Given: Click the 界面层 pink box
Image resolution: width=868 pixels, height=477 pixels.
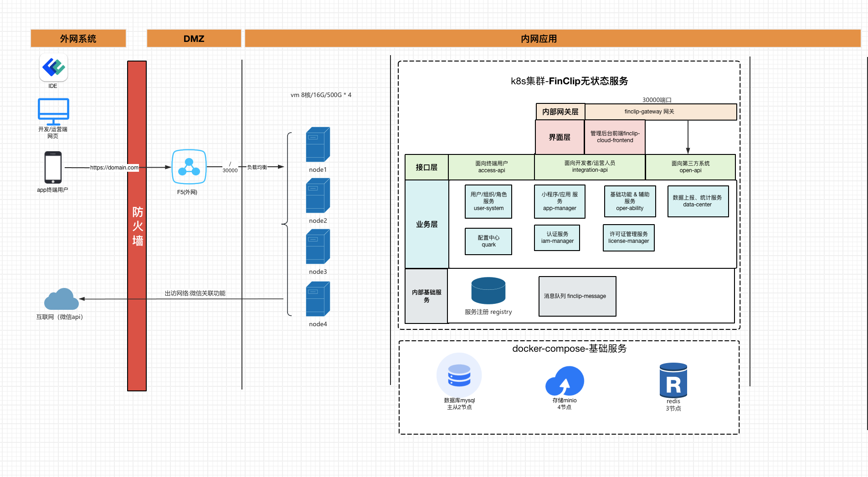Looking at the screenshot, I should coord(560,137).
